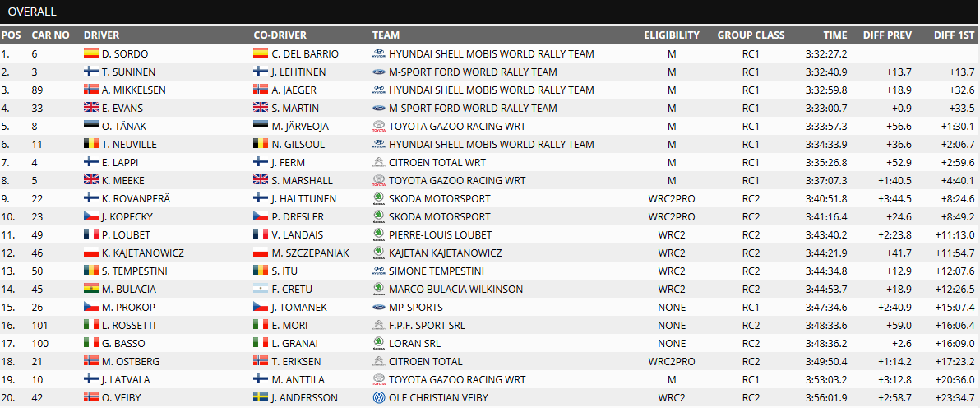Sort by the POS column header
Screen dimensions: 980x408
tap(12, 35)
